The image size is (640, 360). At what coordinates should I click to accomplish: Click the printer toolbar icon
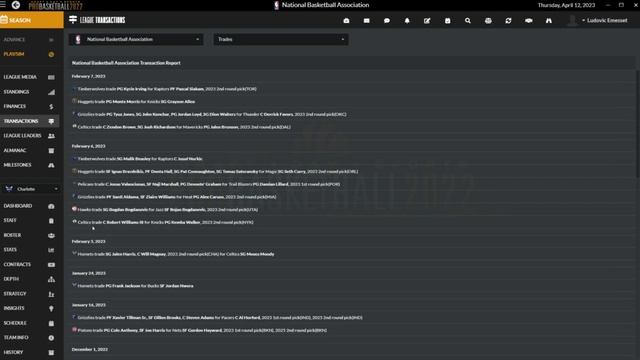tap(488, 20)
